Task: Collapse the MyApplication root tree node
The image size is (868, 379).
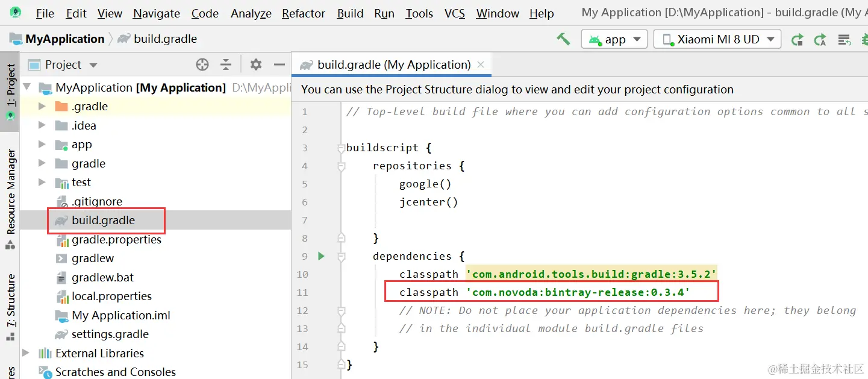Action: [x=27, y=87]
